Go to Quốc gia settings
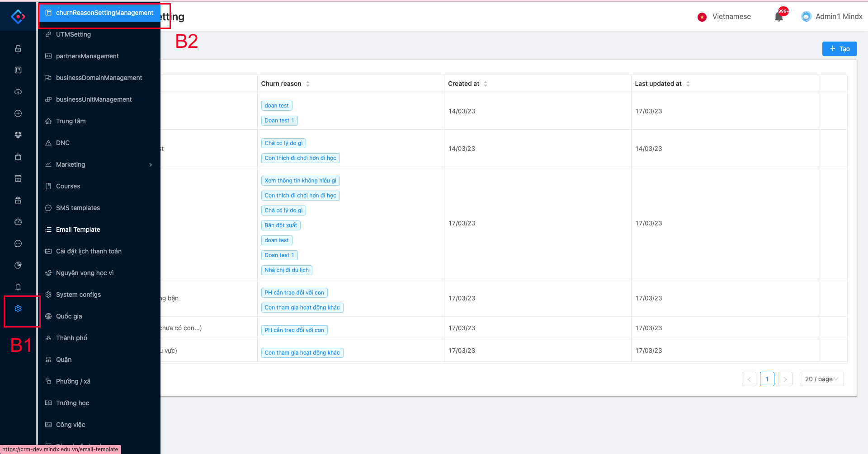 pos(99,316)
